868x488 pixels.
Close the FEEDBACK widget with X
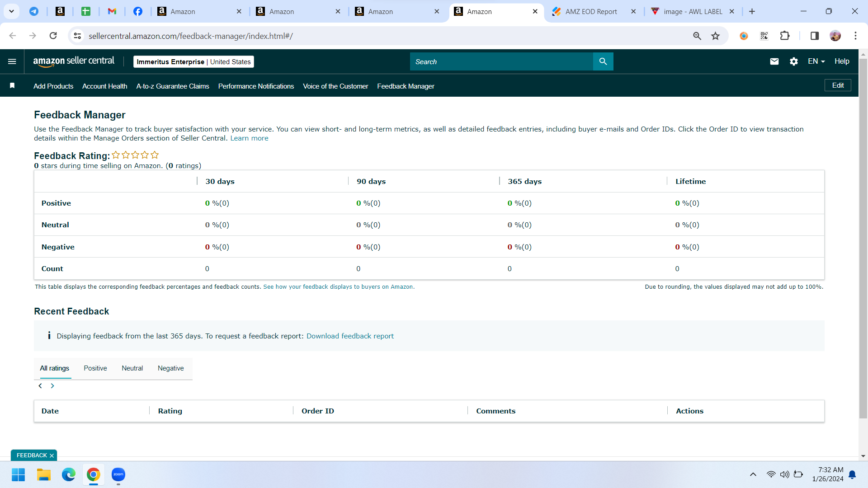[52, 455]
